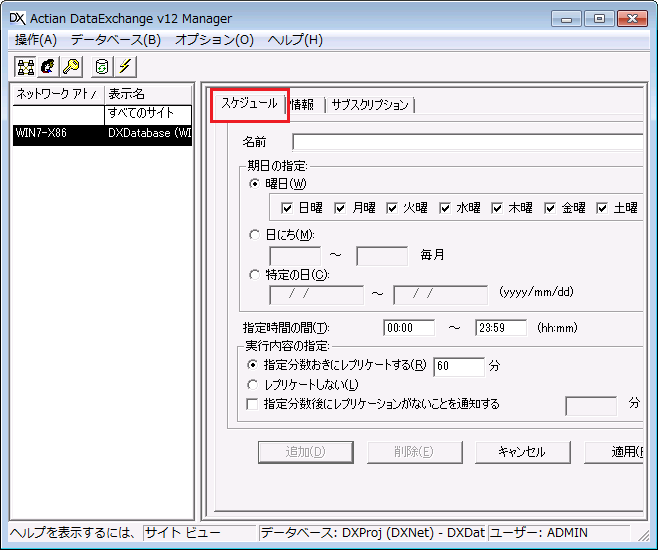The width and height of the screenshot is (658, 550).
Task: Toggle the 水曜 (Wednesday) checkbox
Action: tap(445, 208)
